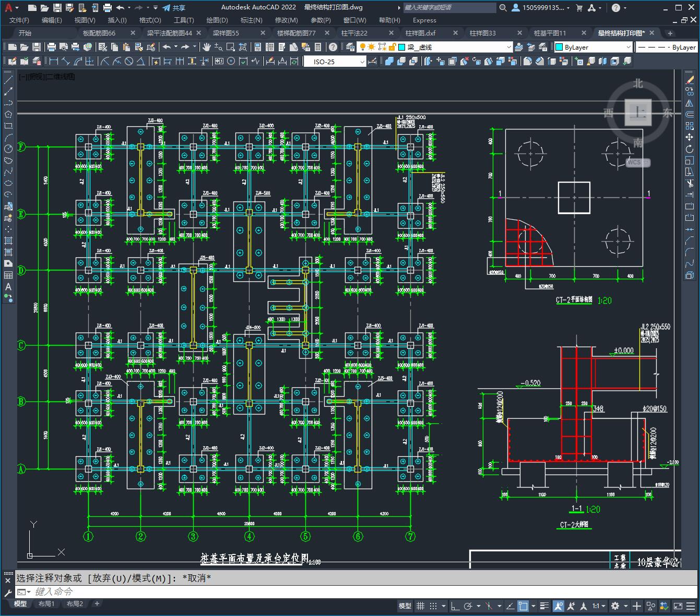This screenshot has width=700, height=616.
Task: Select the Diameter dimension tool
Action: 129,61
